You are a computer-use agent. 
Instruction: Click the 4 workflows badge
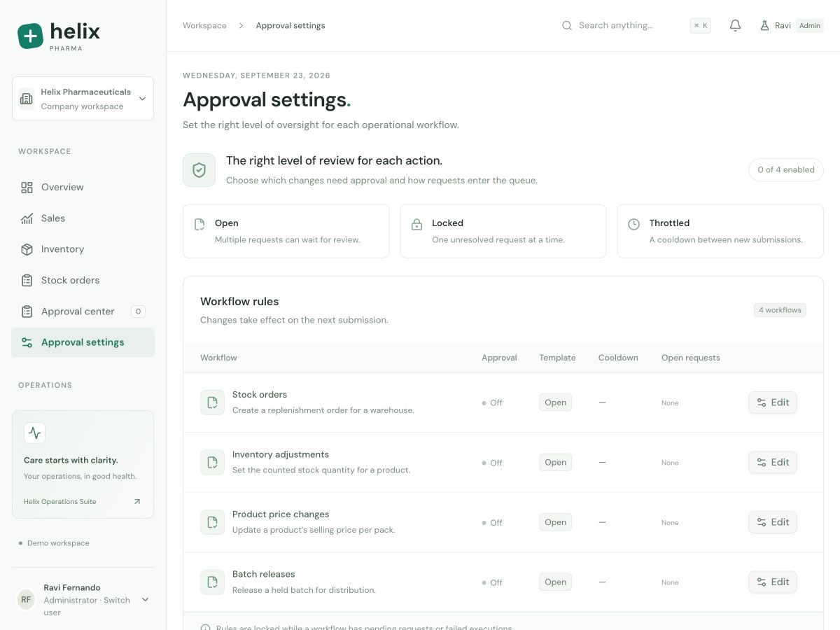click(780, 310)
